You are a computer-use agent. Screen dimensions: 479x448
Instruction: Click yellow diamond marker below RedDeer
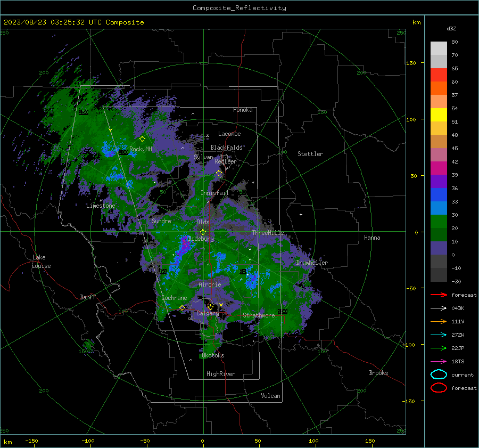(x=219, y=173)
